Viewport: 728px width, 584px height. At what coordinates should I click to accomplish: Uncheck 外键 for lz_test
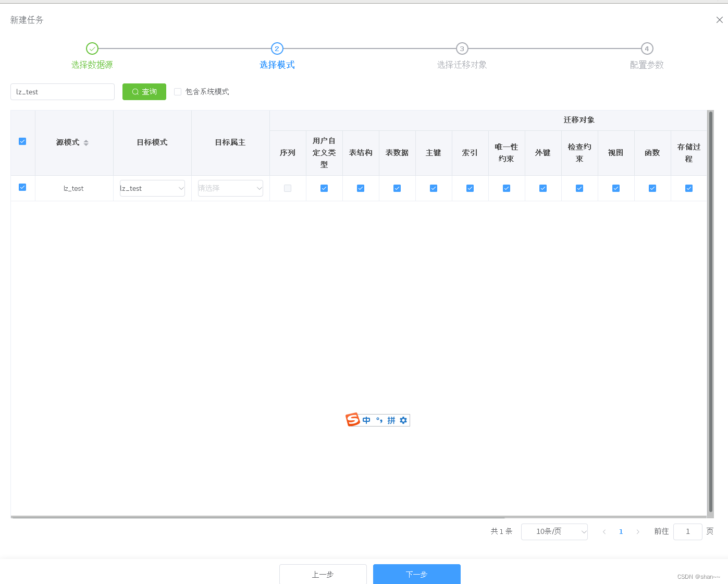[543, 188]
